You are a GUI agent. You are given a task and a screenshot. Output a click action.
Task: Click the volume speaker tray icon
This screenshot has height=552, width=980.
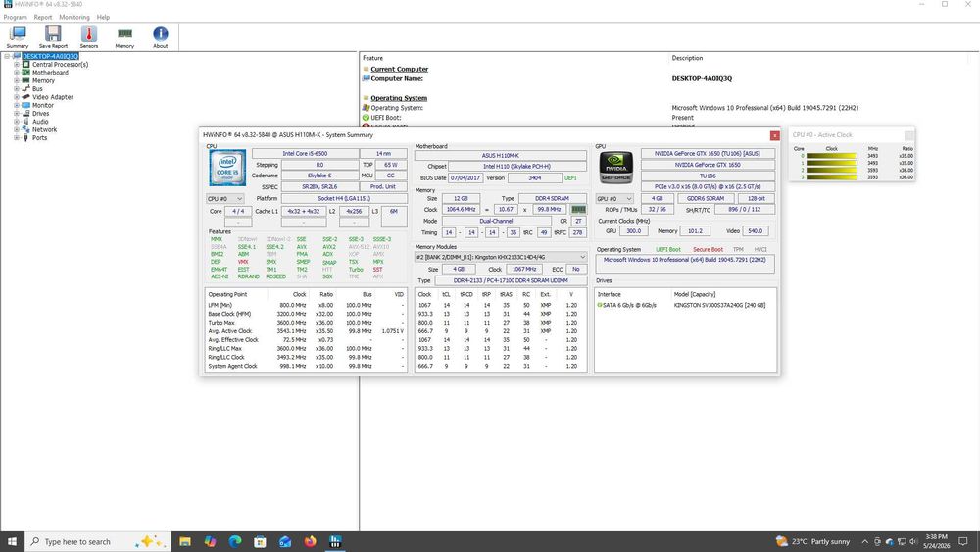pyautogui.click(x=913, y=541)
